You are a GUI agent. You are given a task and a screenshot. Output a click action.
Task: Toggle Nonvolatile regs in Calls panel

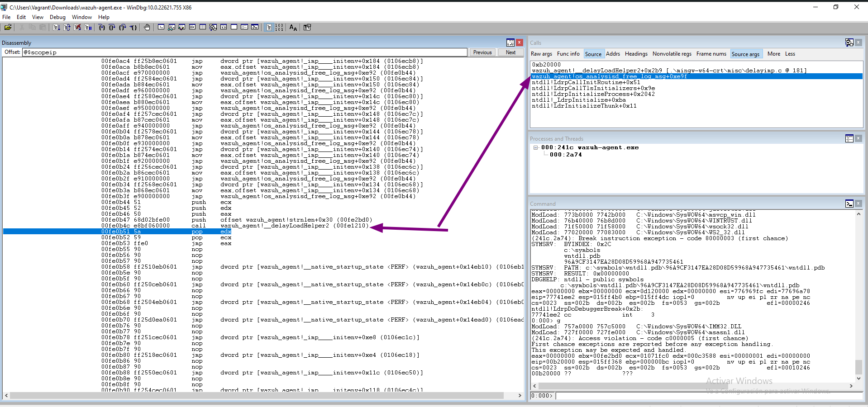672,54
